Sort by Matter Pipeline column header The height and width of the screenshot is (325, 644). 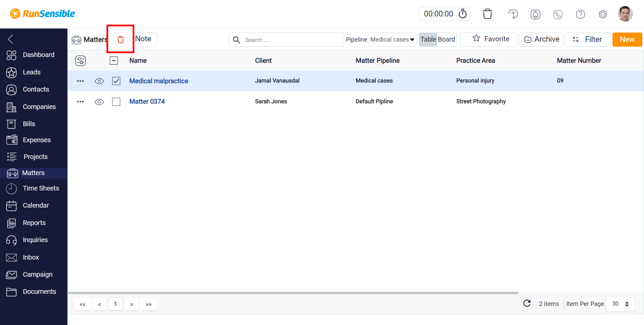click(x=378, y=60)
